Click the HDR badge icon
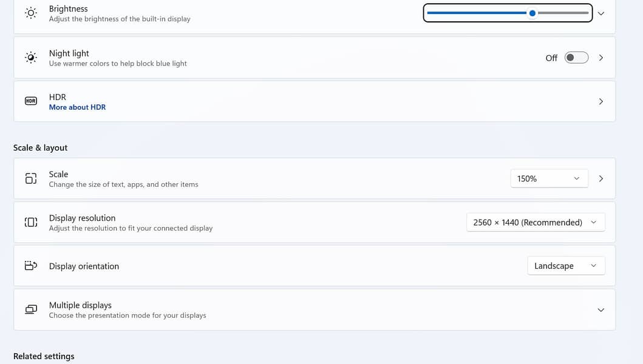643x364 pixels. click(x=31, y=101)
